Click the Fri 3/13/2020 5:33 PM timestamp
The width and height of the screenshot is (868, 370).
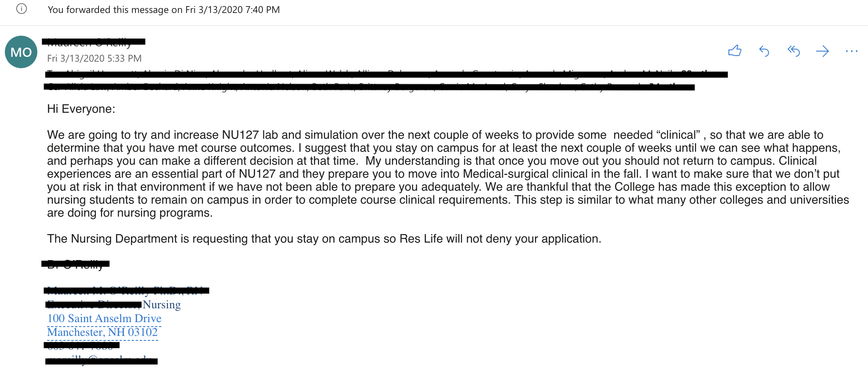94,58
